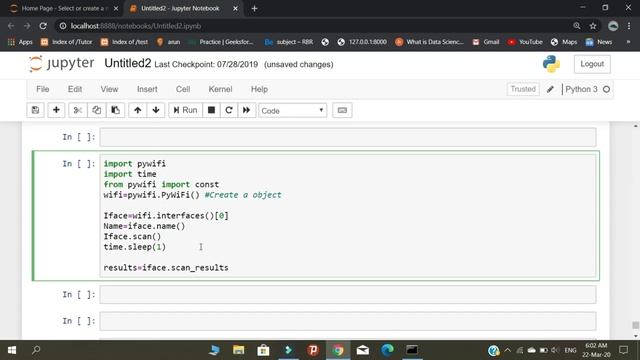Bookmark this page with star icon
Viewport: 640px width, 360px height.
click(593, 26)
